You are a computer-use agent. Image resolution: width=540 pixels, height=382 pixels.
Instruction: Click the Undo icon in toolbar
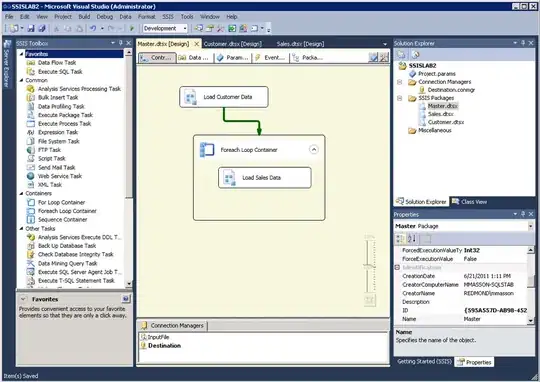(93, 28)
